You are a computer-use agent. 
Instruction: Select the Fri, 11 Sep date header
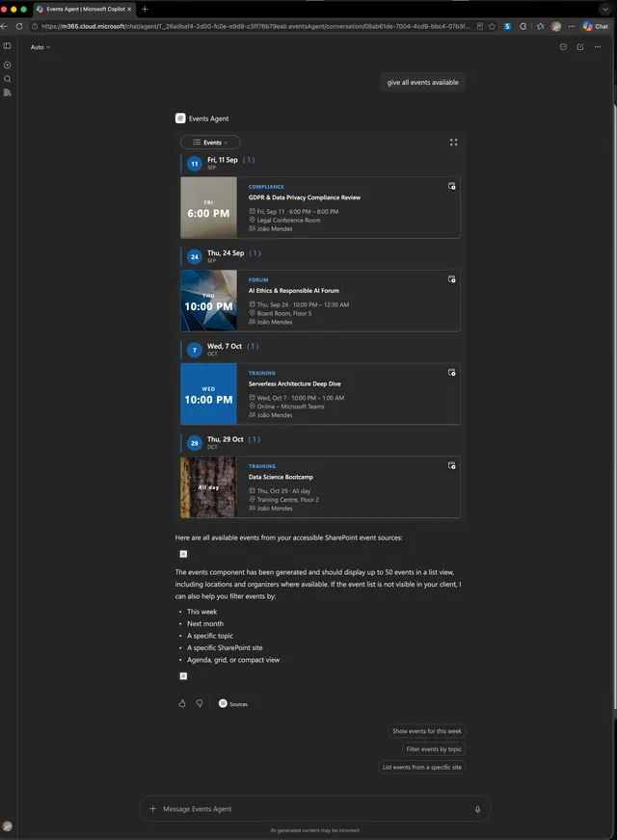(x=223, y=160)
